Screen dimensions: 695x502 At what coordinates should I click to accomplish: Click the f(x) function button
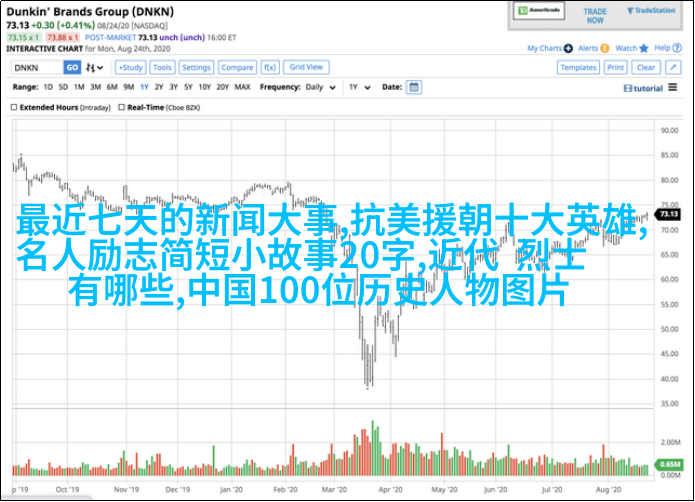tap(270, 68)
